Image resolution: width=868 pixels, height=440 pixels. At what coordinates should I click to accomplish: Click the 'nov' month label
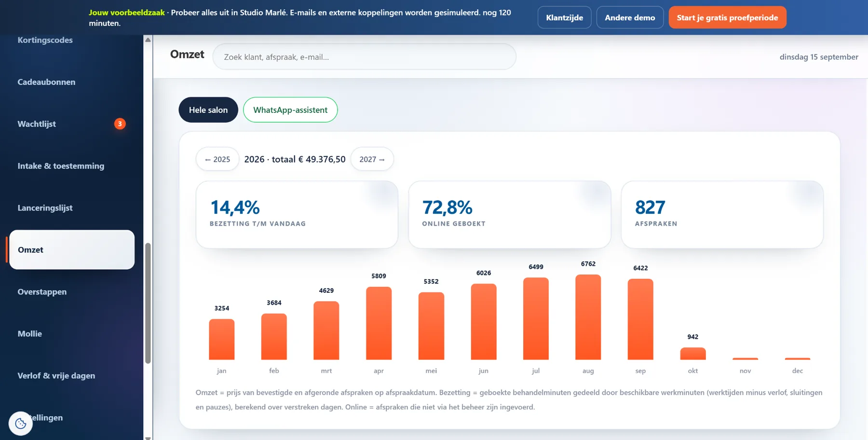745,371
